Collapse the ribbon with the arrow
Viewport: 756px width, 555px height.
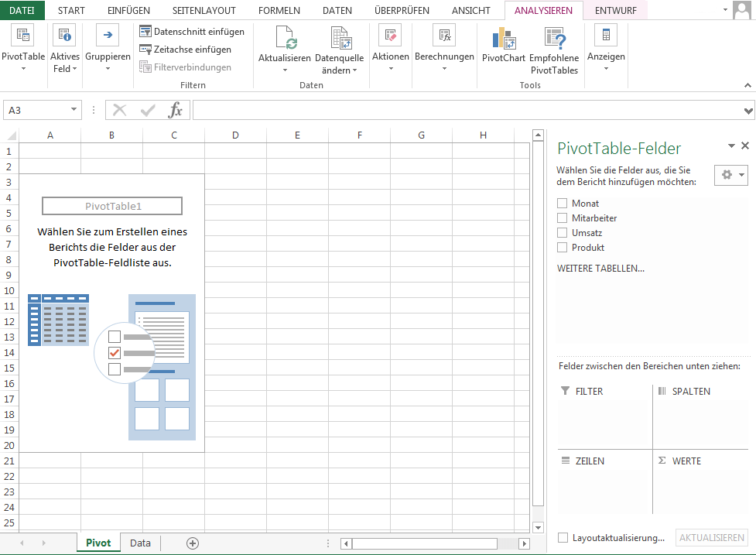pos(747,85)
